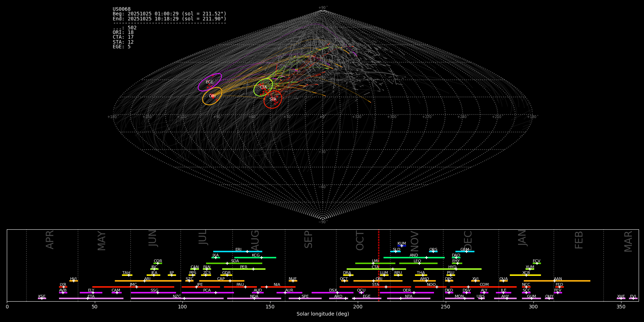This screenshot has width=644, height=322.
Task: Click the ORS shower label in the timeline
Action: coord(433,250)
